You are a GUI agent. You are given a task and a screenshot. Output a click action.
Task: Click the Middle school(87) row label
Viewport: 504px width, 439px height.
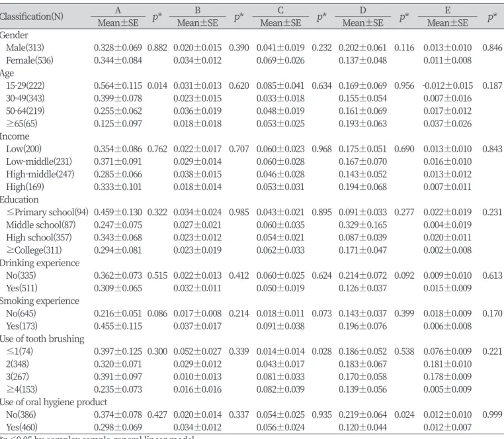41,224
